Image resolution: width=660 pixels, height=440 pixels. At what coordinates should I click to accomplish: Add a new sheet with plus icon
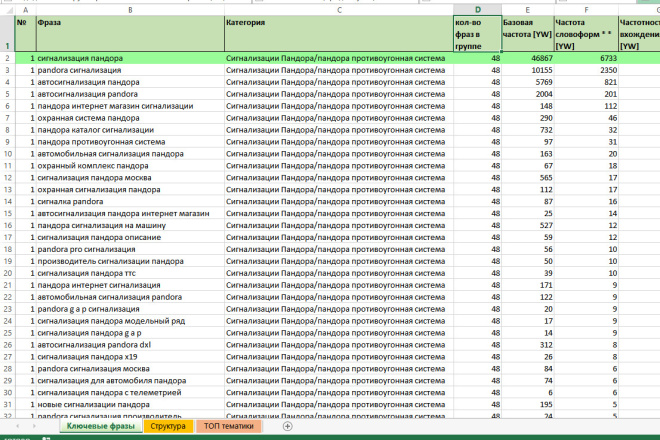pos(287,426)
